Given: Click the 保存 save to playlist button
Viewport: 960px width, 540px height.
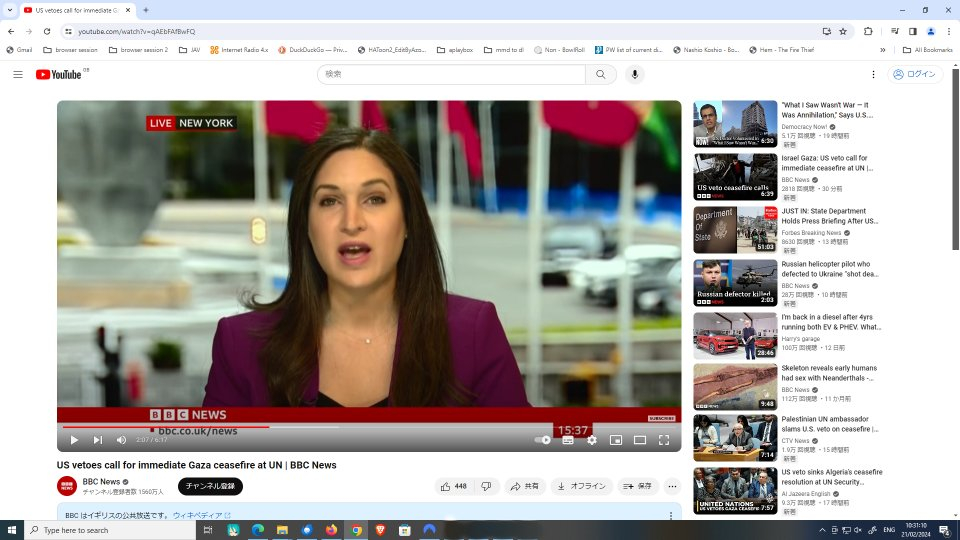Looking at the screenshot, I should [637, 486].
